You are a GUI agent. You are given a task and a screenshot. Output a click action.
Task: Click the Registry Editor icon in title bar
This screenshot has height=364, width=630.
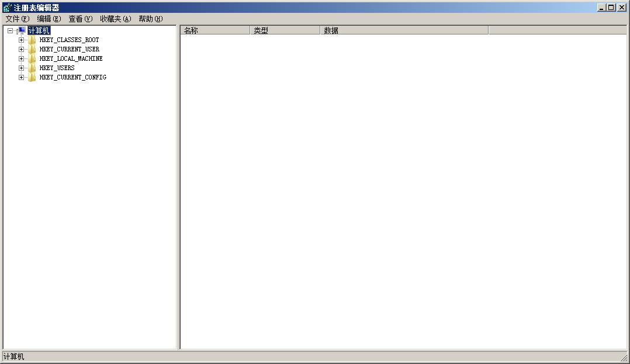click(x=7, y=8)
